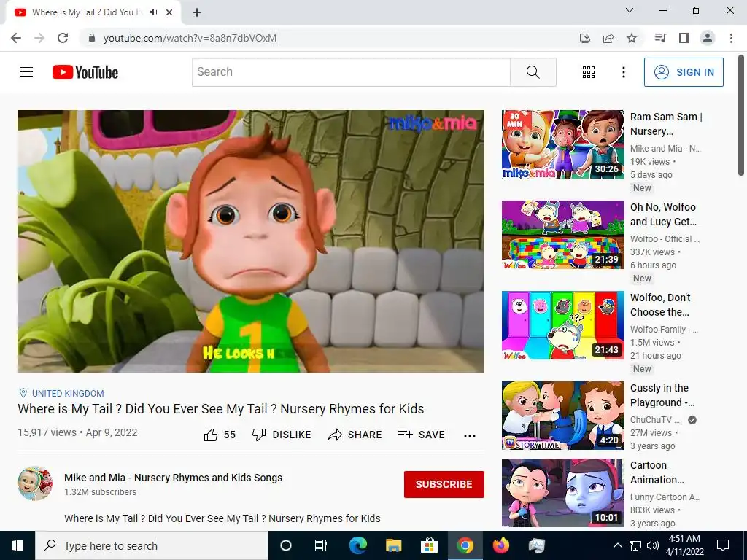
Task: Focus the YouTube search field
Action: (351, 72)
